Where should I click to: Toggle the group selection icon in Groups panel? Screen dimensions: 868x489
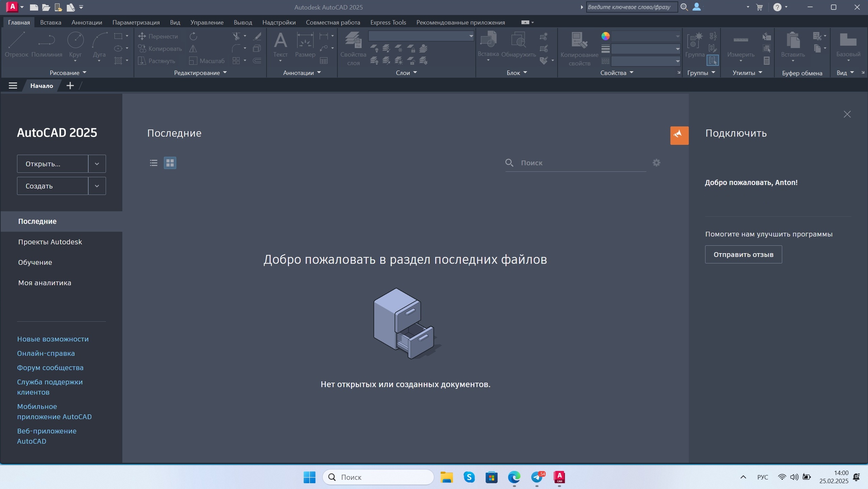713,61
